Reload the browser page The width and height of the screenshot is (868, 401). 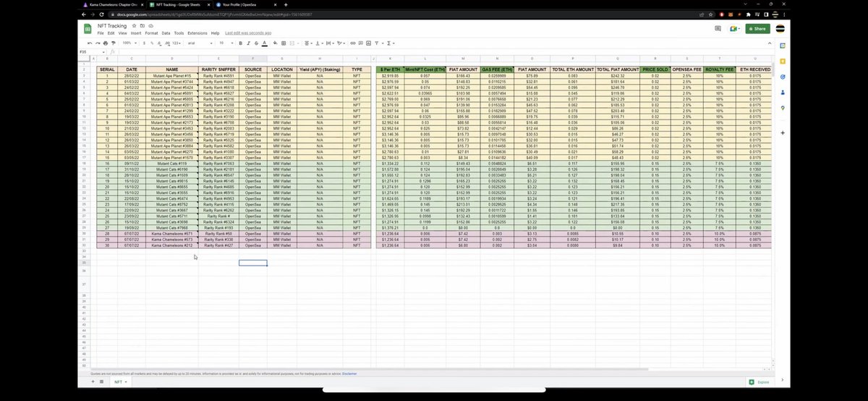[101, 14]
